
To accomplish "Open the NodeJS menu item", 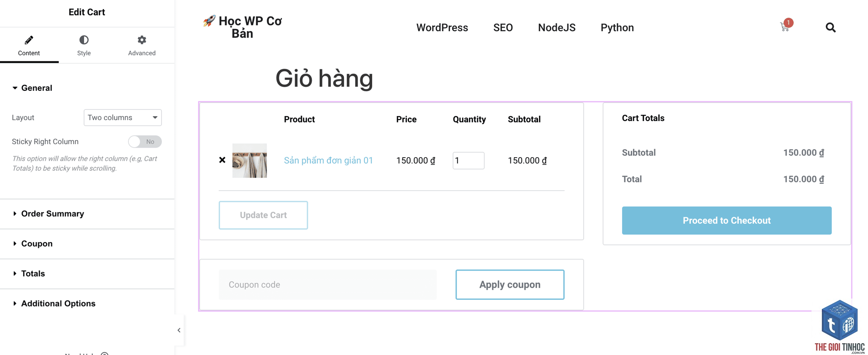I will click(557, 28).
